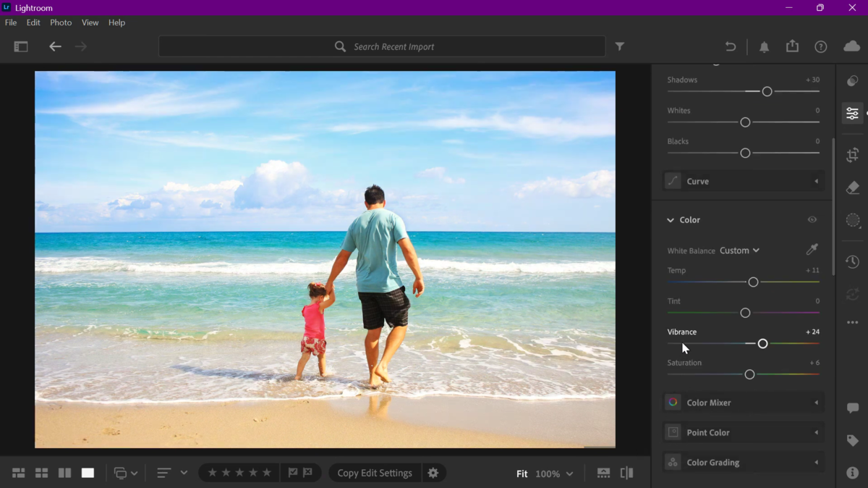Toggle Color panel edits visibility eye
Viewport: 868px width, 488px height.
pyautogui.click(x=812, y=219)
